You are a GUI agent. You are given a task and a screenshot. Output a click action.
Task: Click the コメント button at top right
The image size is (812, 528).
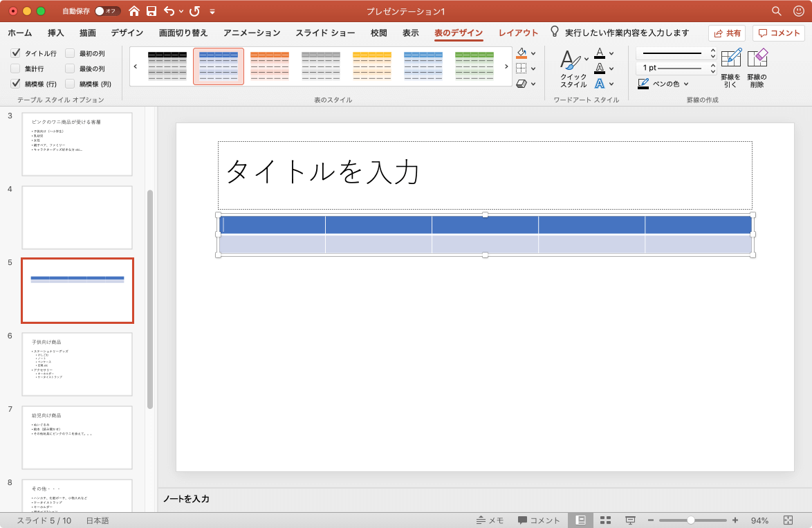click(x=779, y=33)
